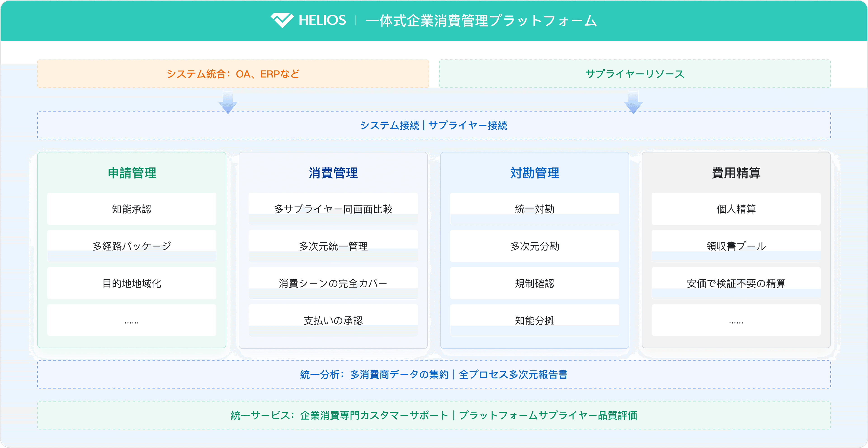The width and height of the screenshot is (868, 448).
Task: Click the 統一分析 data summary bar
Action: point(434,374)
